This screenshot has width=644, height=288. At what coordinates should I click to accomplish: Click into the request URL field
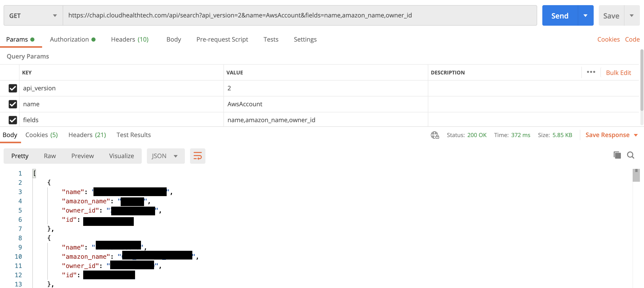pyautogui.click(x=299, y=15)
